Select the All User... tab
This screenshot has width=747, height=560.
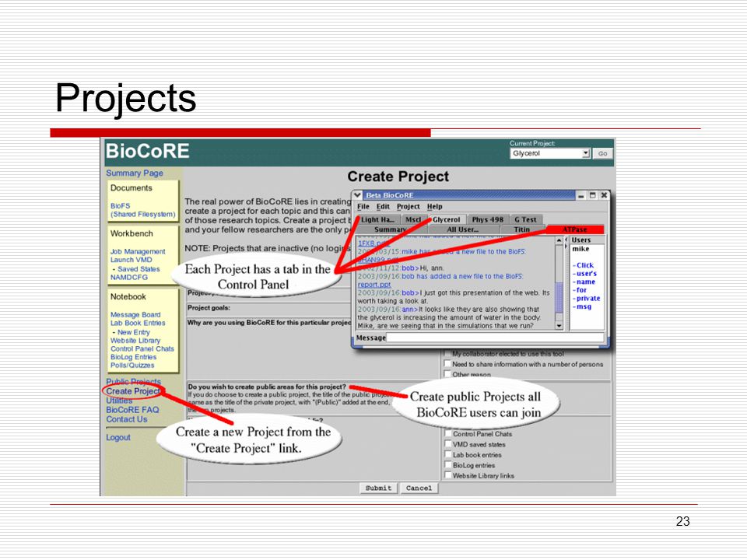(x=462, y=229)
